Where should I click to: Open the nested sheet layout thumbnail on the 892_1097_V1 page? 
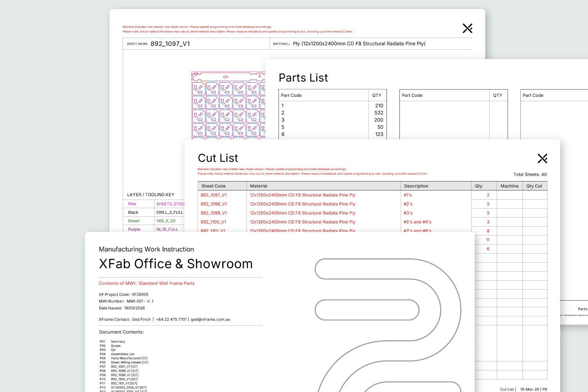coord(228,105)
